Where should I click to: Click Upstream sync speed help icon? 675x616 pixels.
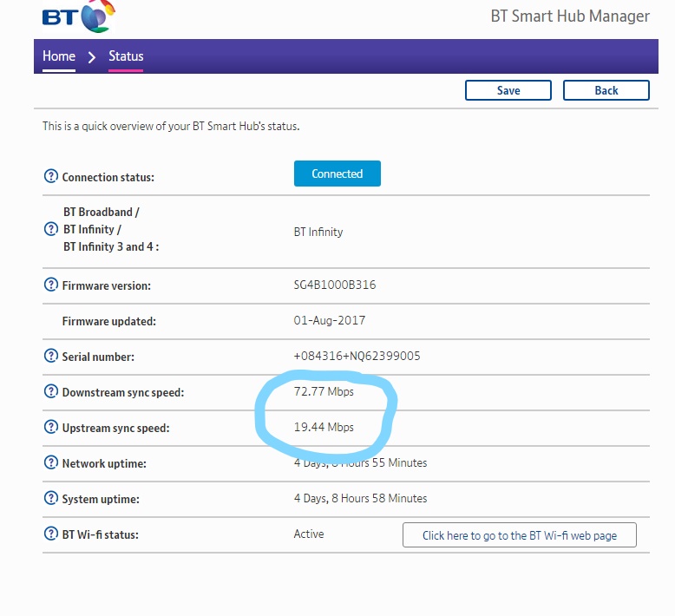(51, 427)
